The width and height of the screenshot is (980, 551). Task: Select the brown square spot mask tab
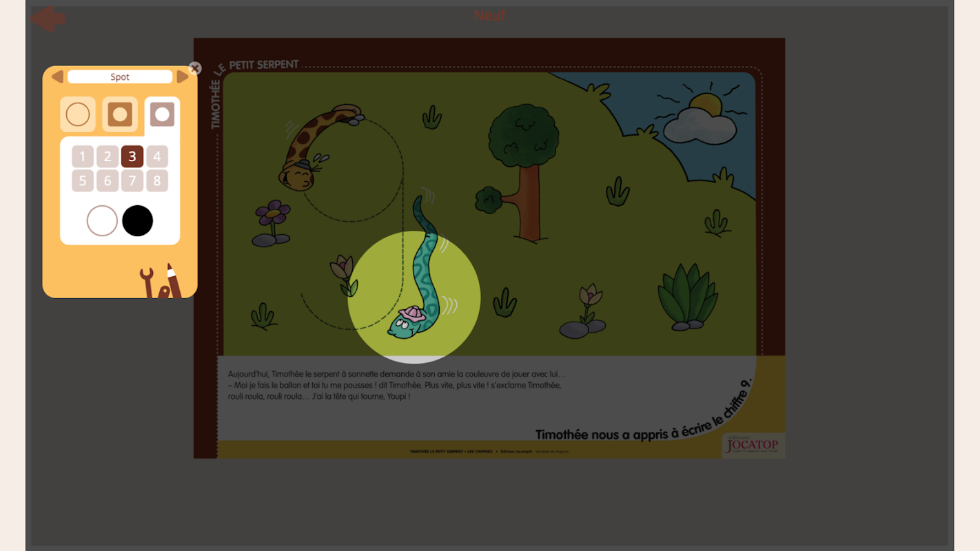tap(120, 114)
